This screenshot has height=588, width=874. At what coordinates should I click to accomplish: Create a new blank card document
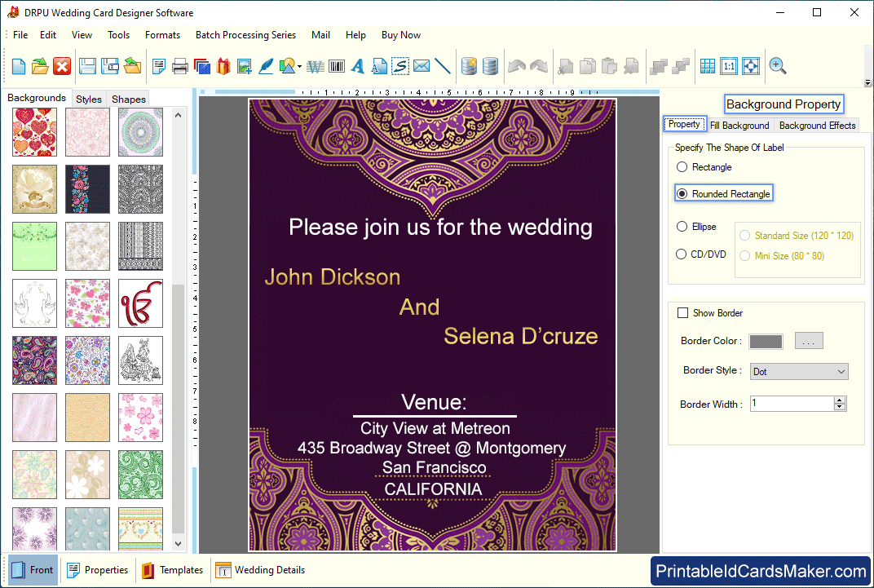click(19, 66)
